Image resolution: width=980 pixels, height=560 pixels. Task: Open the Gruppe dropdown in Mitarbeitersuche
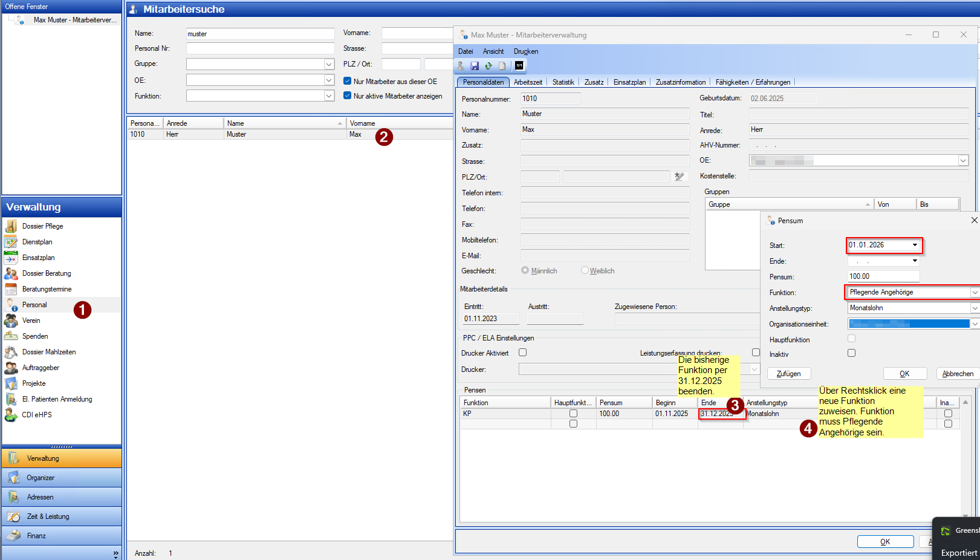coord(329,64)
